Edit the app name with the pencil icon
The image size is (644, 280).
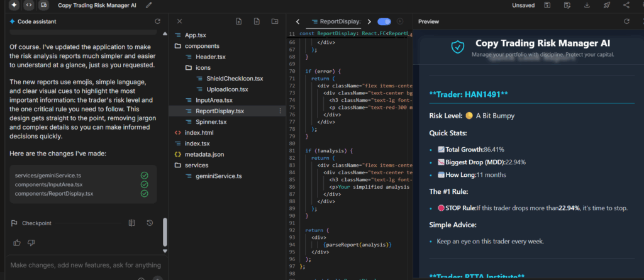pos(148,5)
